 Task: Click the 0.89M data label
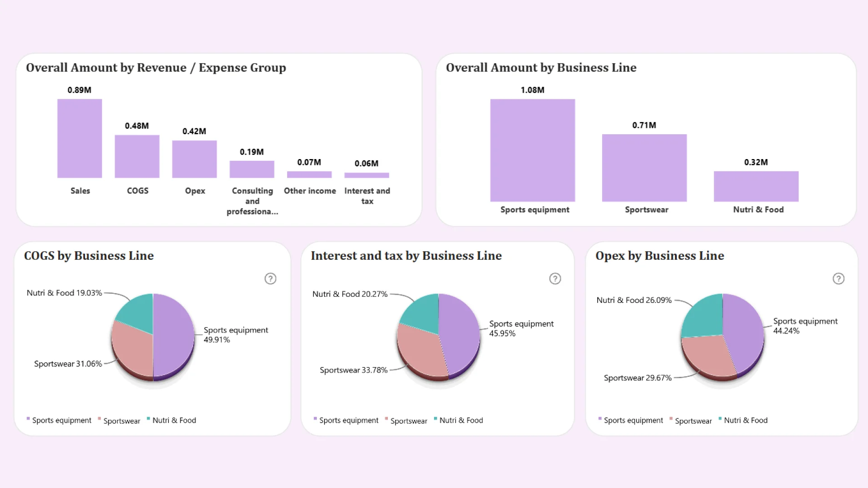coord(80,90)
